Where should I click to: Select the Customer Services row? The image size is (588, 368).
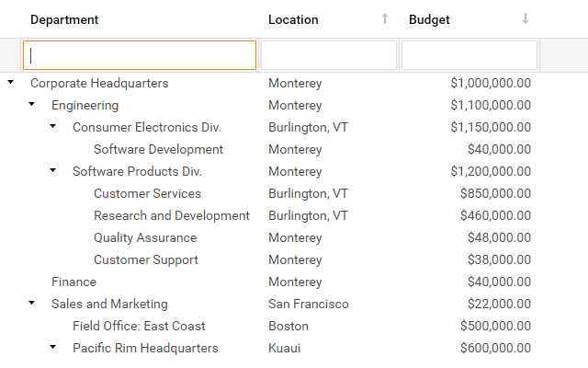(x=147, y=193)
